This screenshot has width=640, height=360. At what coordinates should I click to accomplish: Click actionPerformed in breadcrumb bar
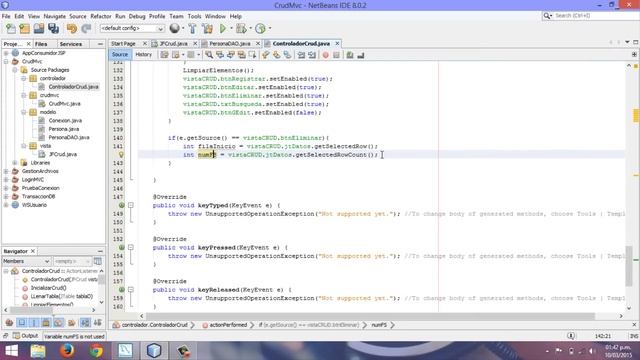tap(228, 325)
